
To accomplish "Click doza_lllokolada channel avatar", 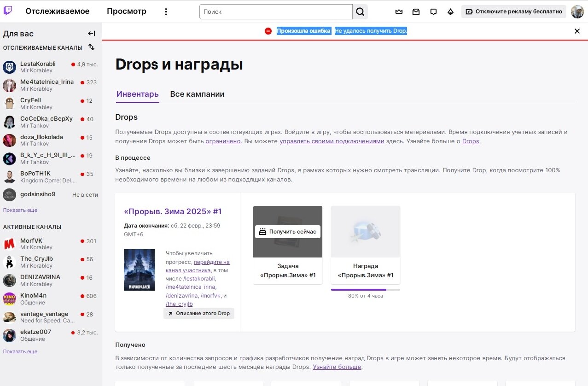I will (10, 140).
